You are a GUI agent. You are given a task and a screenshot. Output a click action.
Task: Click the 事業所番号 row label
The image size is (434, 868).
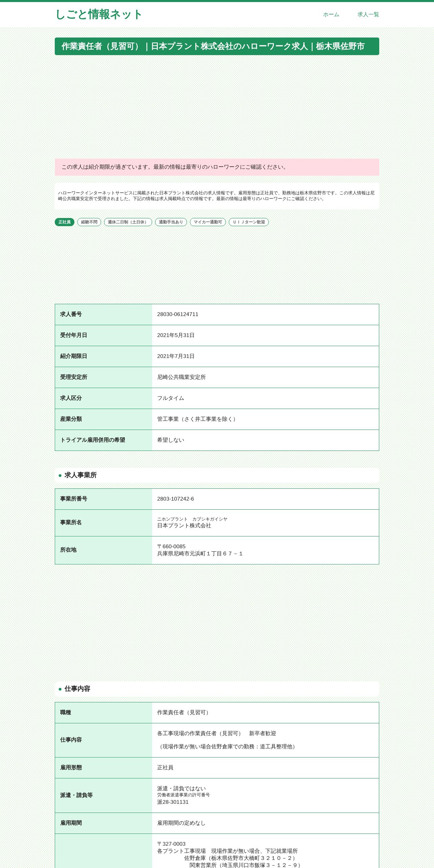coord(74,499)
